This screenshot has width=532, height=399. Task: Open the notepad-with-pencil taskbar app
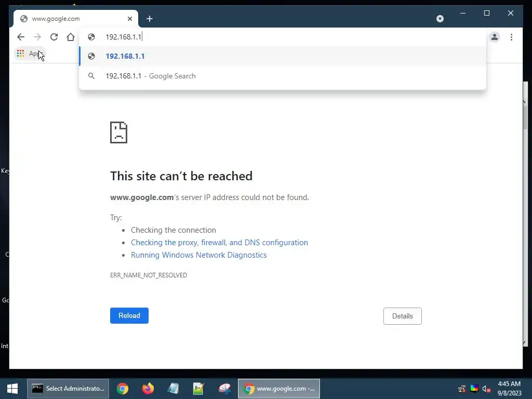coord(198,389)
